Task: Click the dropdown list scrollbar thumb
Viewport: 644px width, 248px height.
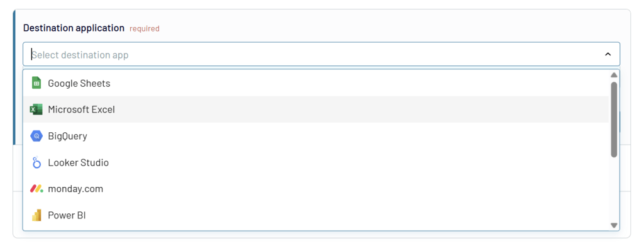Action: (614, 119)
